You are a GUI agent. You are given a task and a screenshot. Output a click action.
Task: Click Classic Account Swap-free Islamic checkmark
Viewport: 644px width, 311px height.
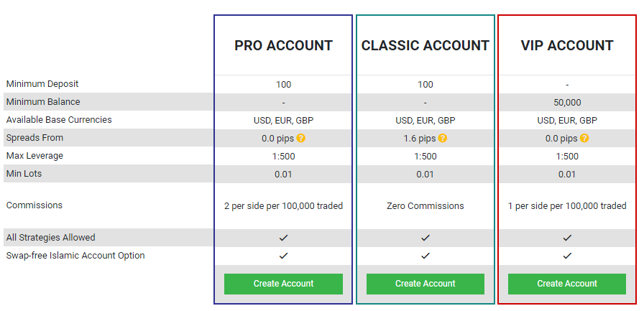click(x=425, y=256)
